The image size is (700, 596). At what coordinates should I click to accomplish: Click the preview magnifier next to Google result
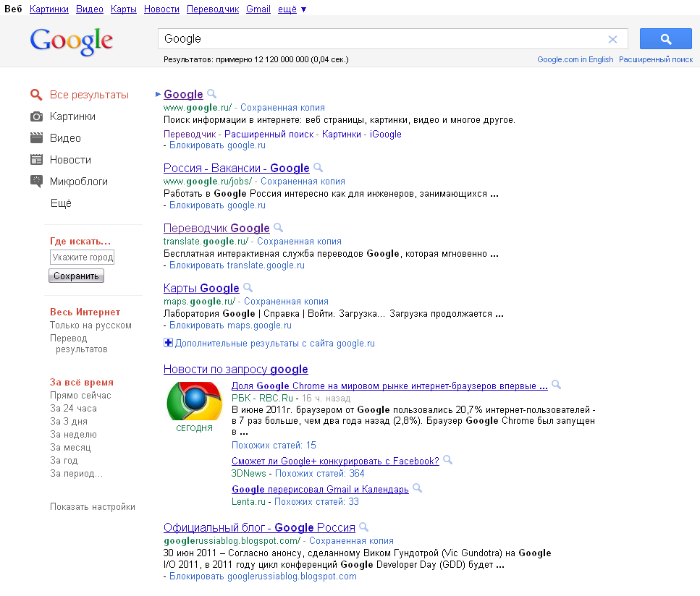[212, 94]
